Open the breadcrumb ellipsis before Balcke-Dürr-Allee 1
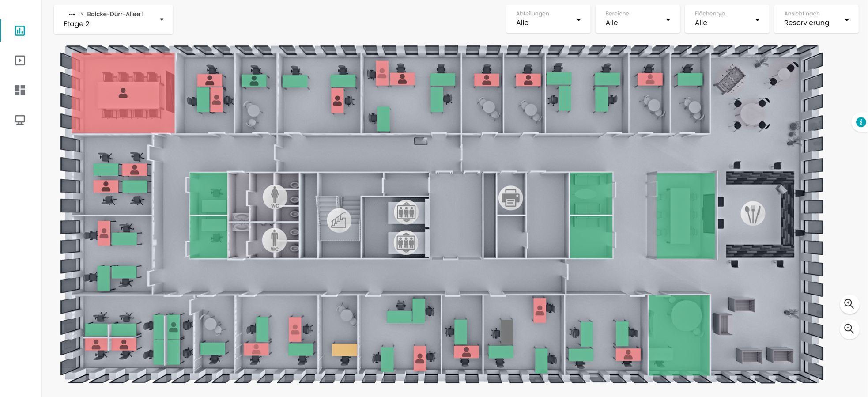868x397 pixels. pos(72,15)
